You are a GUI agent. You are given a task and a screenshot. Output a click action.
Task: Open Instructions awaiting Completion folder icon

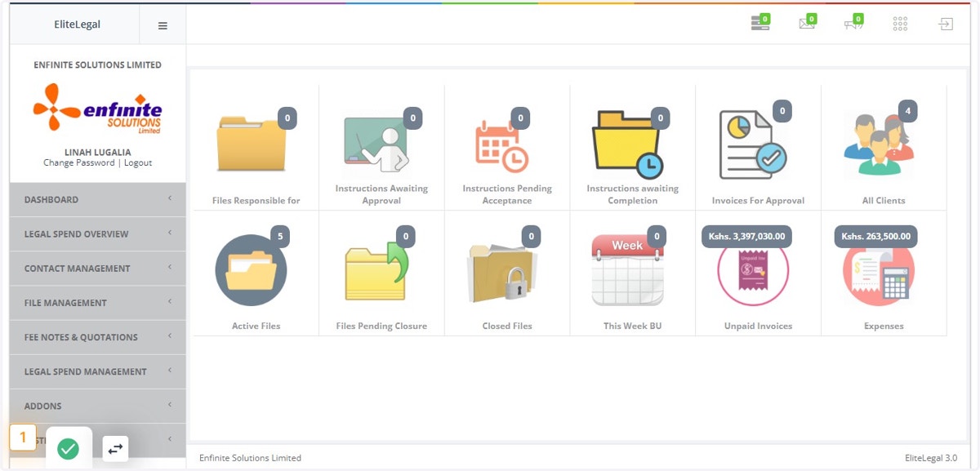[x=627, y=144]
